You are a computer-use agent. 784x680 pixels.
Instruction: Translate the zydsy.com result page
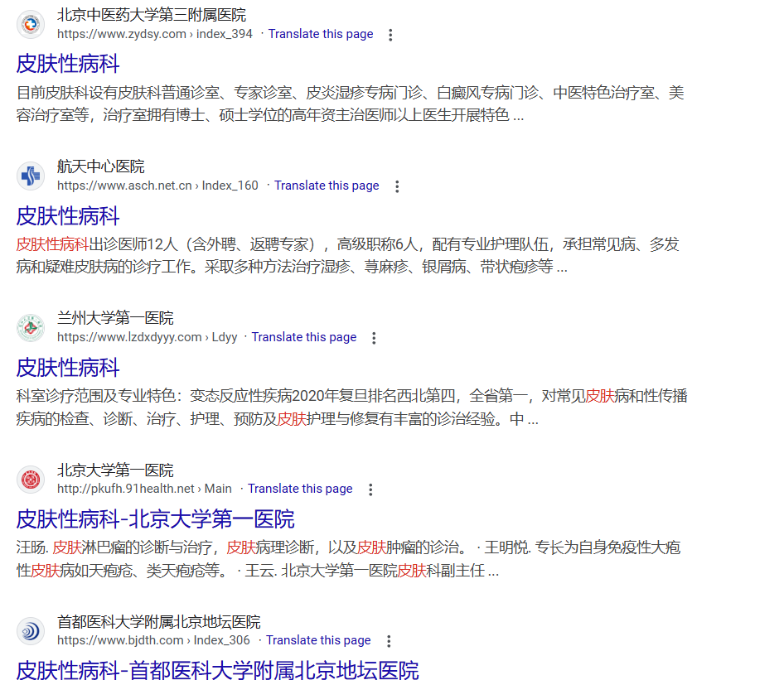point(320,34)
